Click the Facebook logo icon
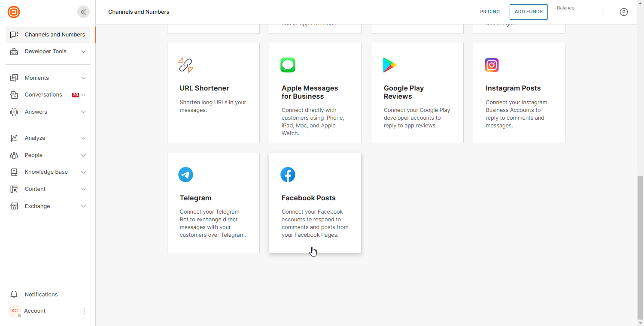 pos(288,175)
